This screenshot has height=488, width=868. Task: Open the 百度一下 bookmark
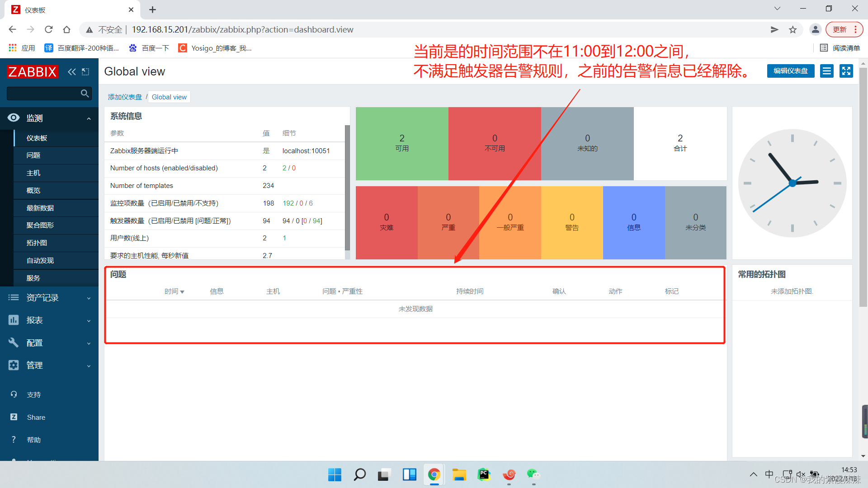149,48
